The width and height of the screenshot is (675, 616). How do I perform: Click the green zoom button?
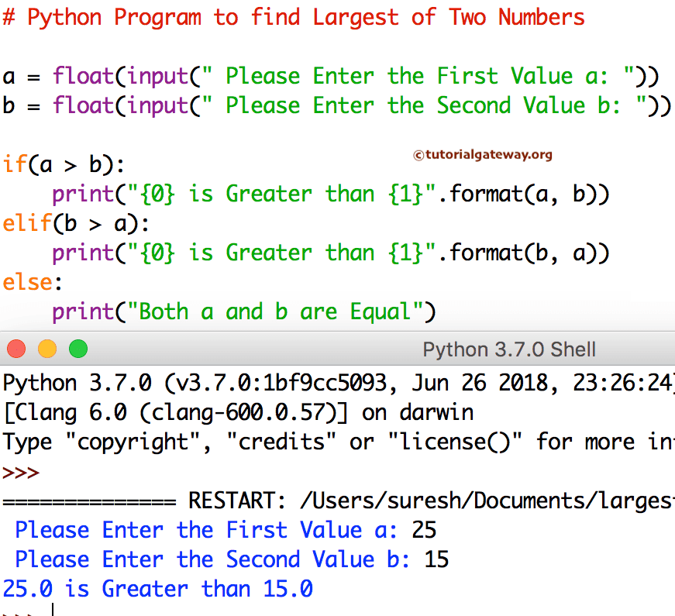78,349
